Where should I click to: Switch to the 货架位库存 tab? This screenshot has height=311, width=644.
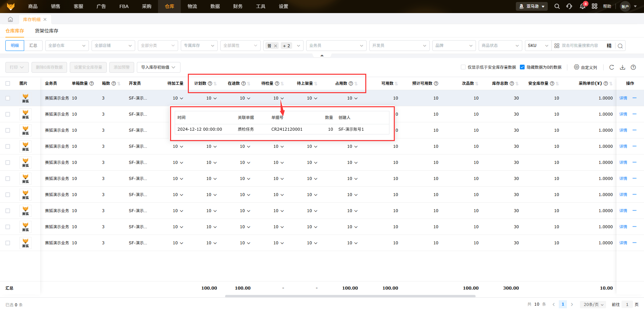tap(47, 31)
